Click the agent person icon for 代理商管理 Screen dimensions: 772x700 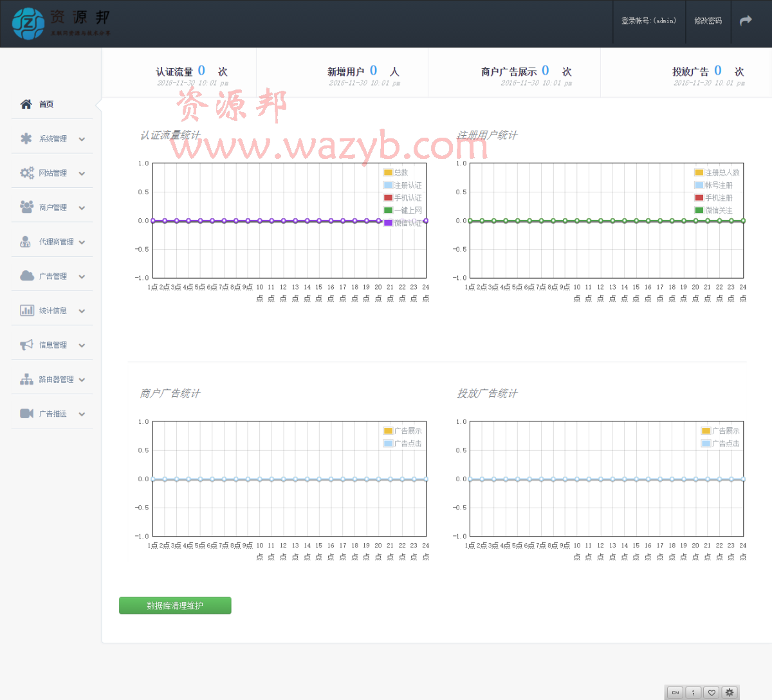coord(26,242)
